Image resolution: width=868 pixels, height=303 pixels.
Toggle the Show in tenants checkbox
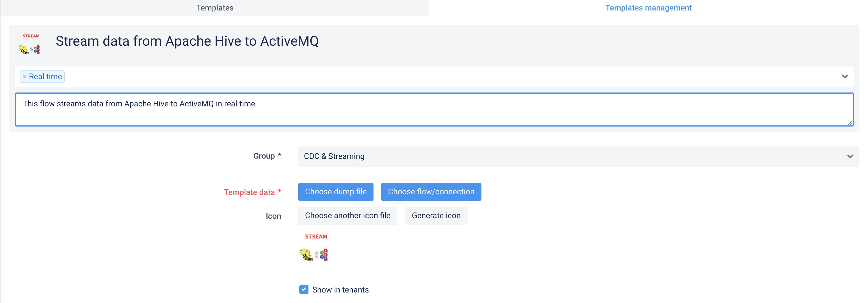[304, 290]
